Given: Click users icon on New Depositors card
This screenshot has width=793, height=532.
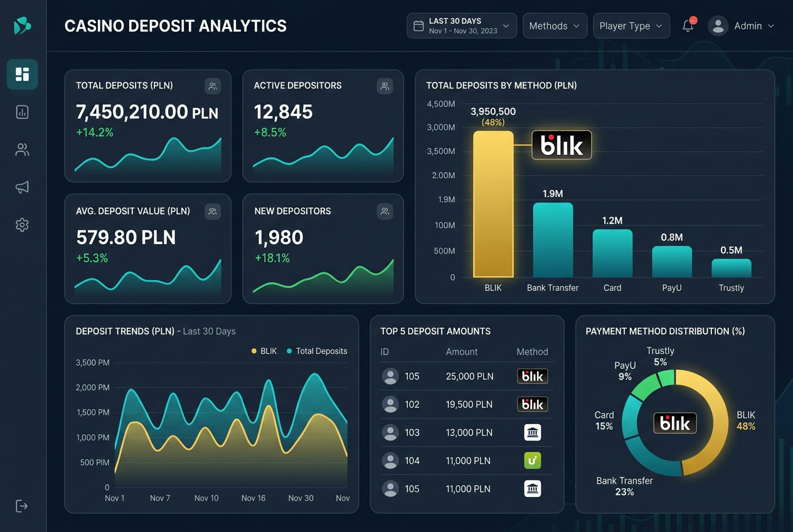Looking at the screenshot, I should click(385, 211).
